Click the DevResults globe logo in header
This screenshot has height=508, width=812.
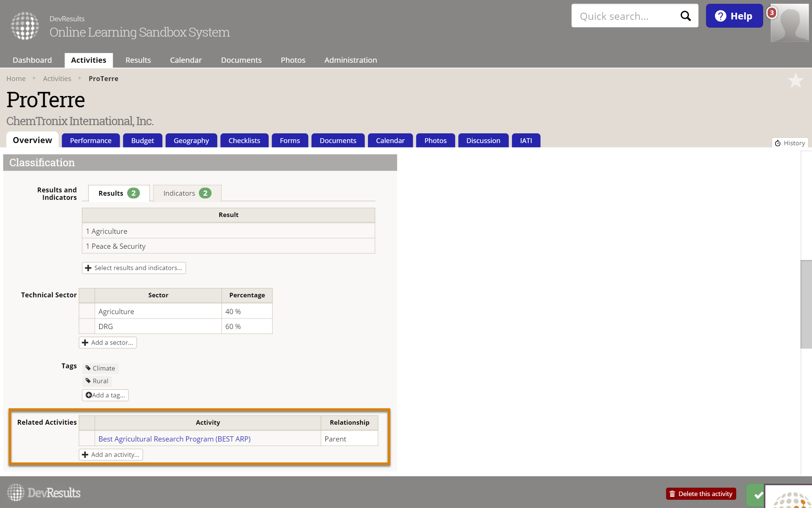(25, 26)
